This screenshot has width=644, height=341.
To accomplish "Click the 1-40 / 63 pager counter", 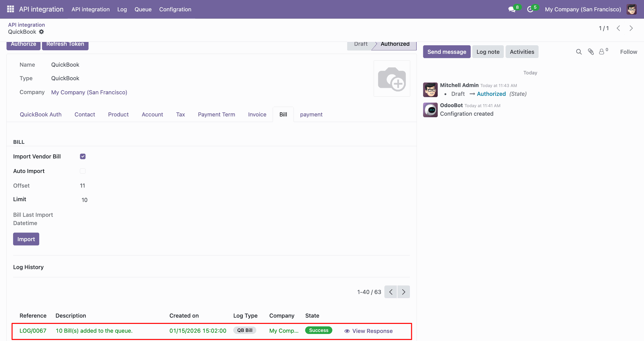I will coord(369,292).
